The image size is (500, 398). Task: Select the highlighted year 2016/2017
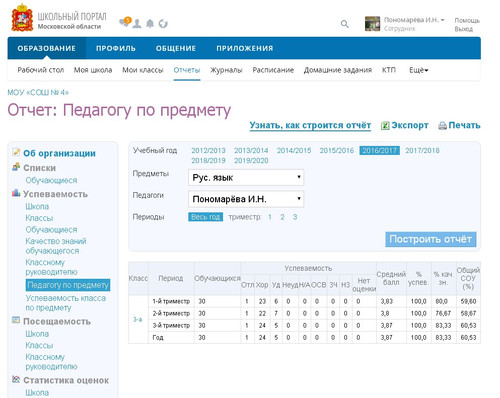(x=380, y=151)
